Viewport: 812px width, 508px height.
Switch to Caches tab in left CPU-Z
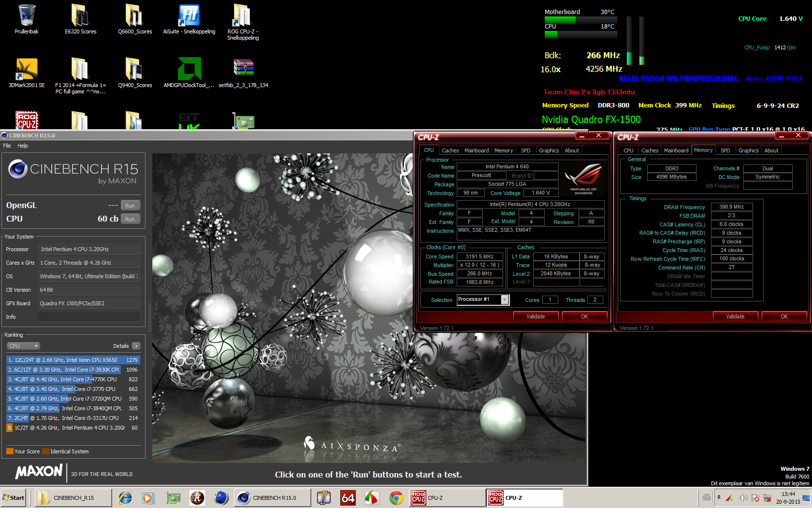coord(450,150)
